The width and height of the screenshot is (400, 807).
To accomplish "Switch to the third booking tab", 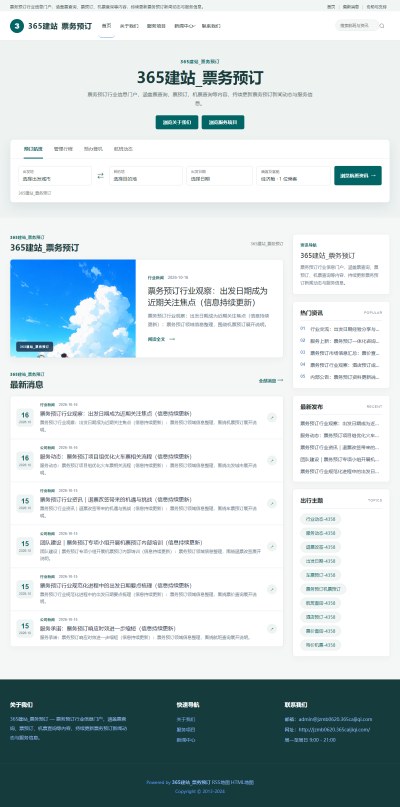I will (93, 149).
